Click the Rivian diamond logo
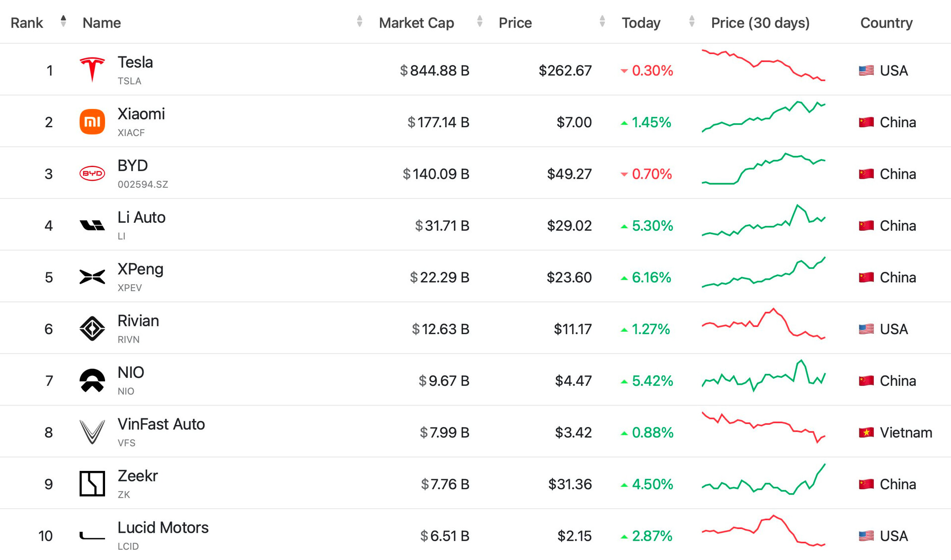Viewport: 951px width, 560px height. coord(92,329)
